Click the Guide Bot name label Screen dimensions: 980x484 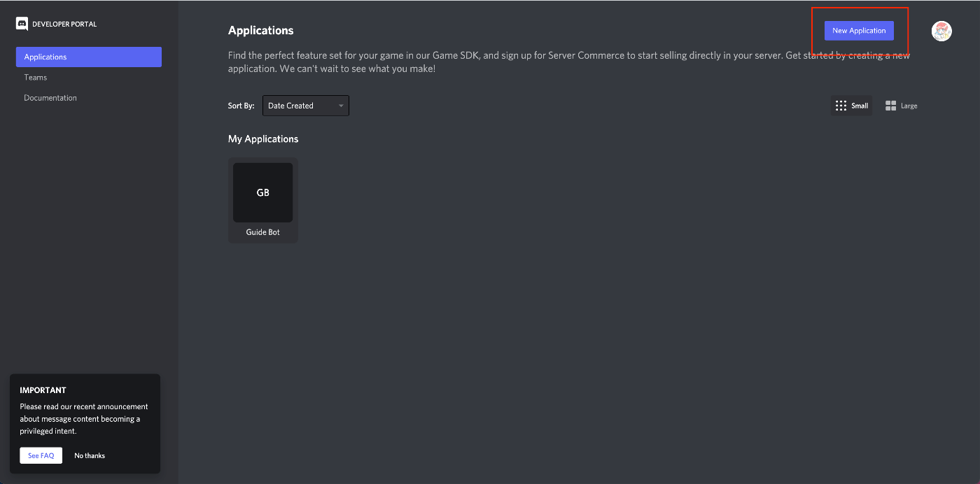(263, 232)
